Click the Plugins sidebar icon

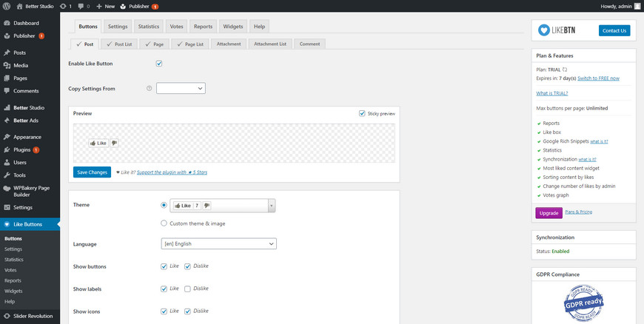(x=7, y=150)
